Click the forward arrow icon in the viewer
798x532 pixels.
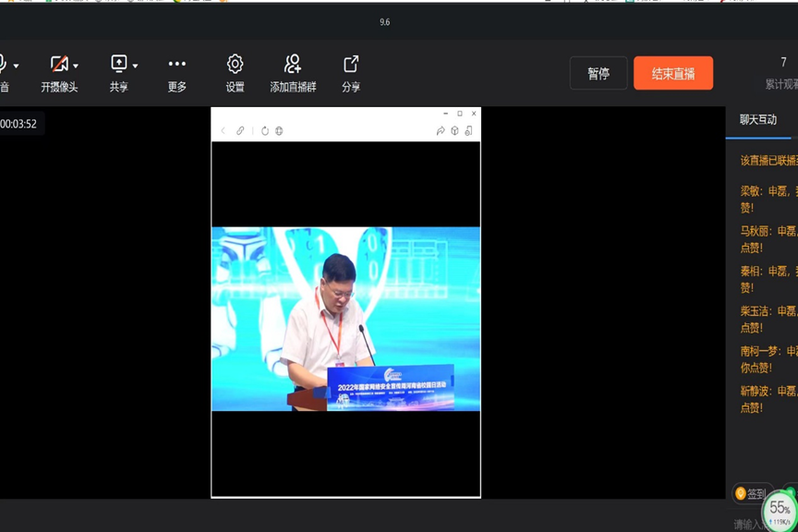click(x=441, y=131)
